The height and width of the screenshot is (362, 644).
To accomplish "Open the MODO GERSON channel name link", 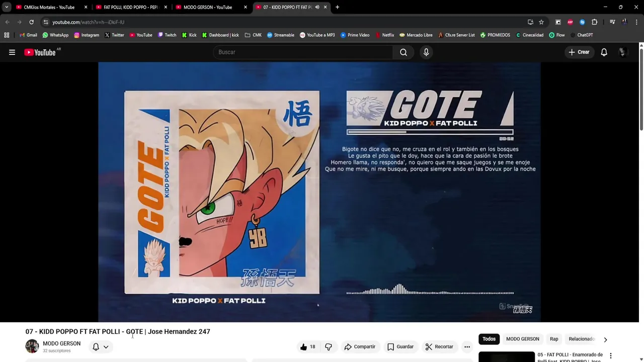I will click(x=61, y=343).
